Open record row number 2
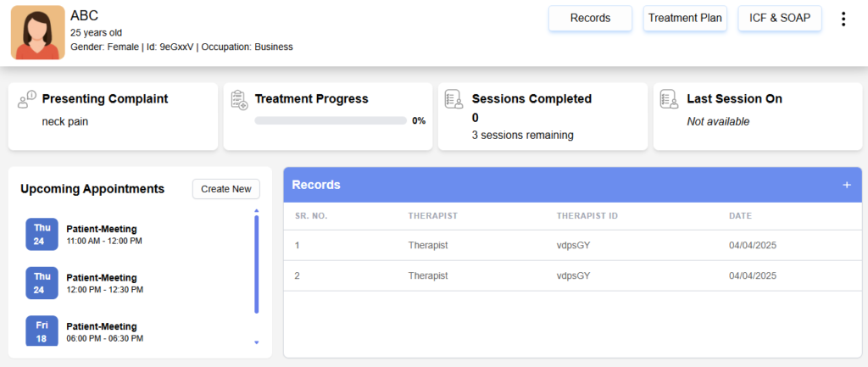Image resolution: width=868 pixels, height=367 pixels. 573,275
